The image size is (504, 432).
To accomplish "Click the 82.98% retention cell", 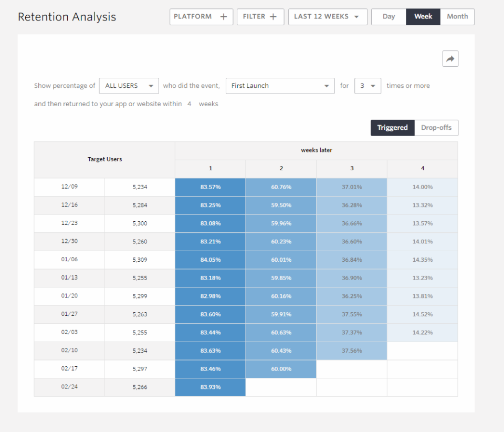I will 210,296.
